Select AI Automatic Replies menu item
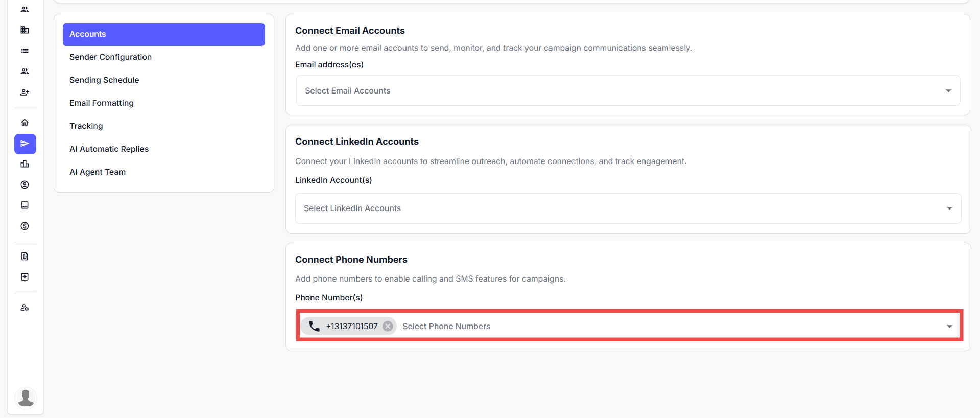The width and height of the screenshot is (980, 418). click(x=109, y=149)
